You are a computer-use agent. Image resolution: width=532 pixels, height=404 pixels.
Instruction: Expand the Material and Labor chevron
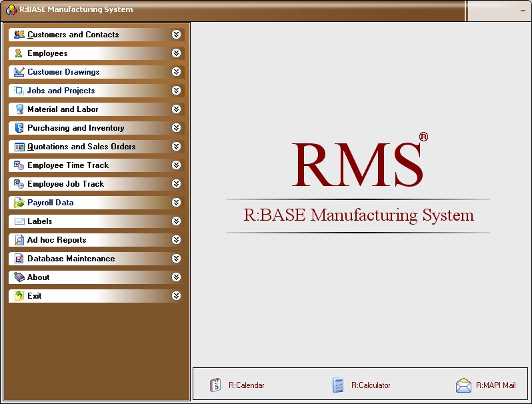[x=176, y=109]
